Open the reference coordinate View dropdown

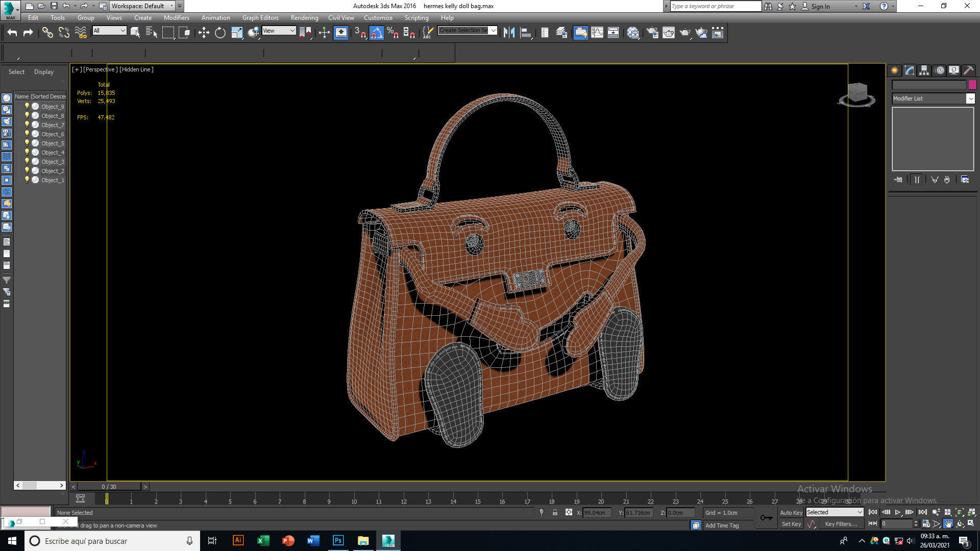pos(279,31)
